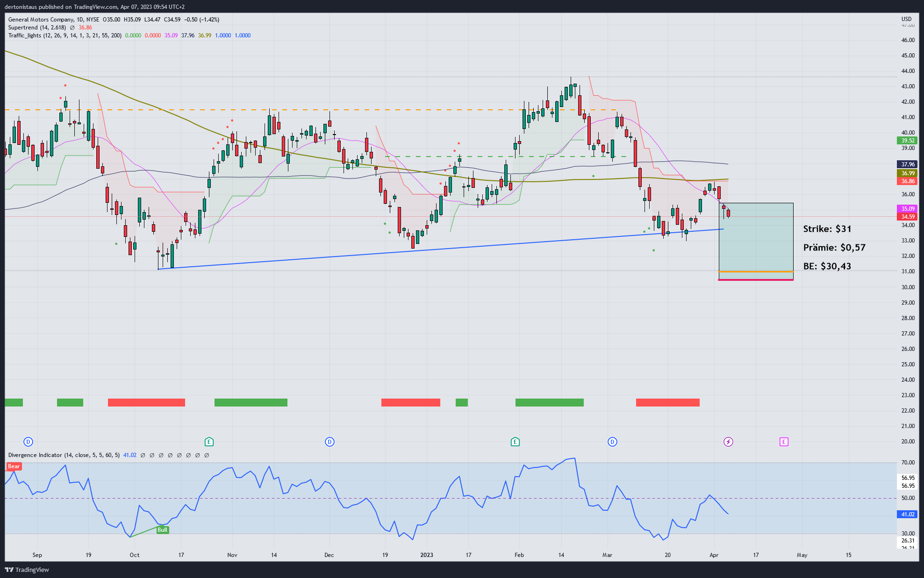Click the 30.00 RSI scale tick
The height and width of the screenshot is (578, 924).
(908, 534)
